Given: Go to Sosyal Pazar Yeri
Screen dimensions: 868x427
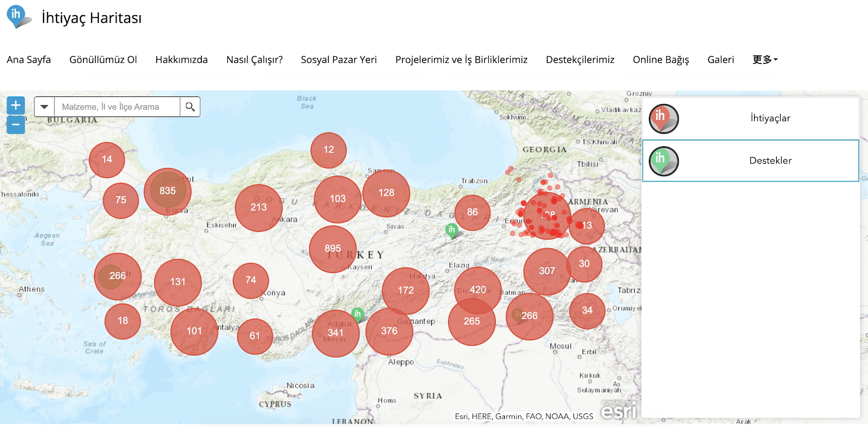Looking at the screenshot, I should pyautogui.click(x=339, y=60).
